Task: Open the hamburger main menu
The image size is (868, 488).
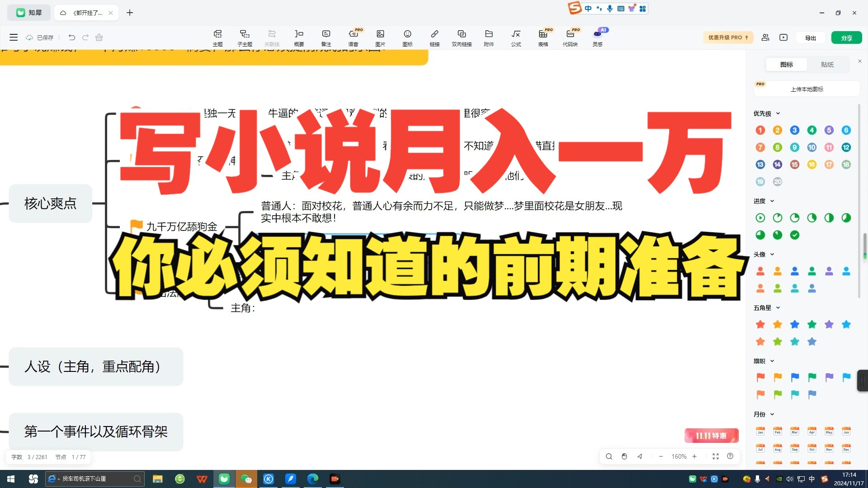Action: click(14, 38)
